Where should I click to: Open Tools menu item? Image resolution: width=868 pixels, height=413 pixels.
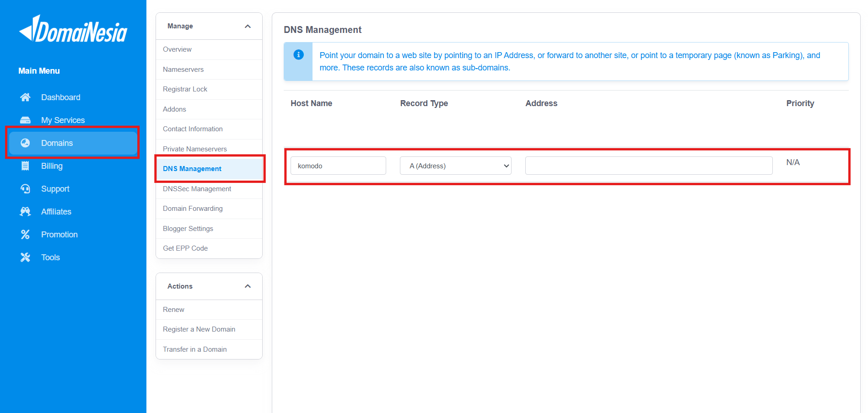coord(73,257)
